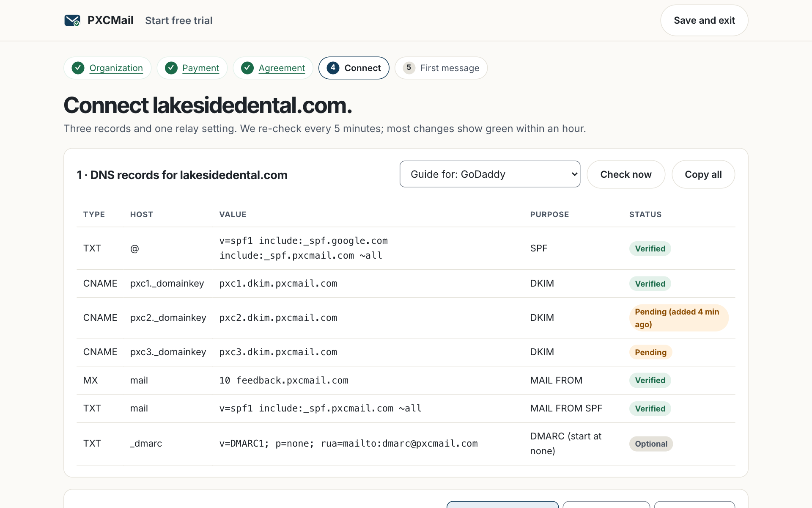Click the Verified badge in the SPF row
The height and width of the screenshot is (508, 812).
point(650,248)
